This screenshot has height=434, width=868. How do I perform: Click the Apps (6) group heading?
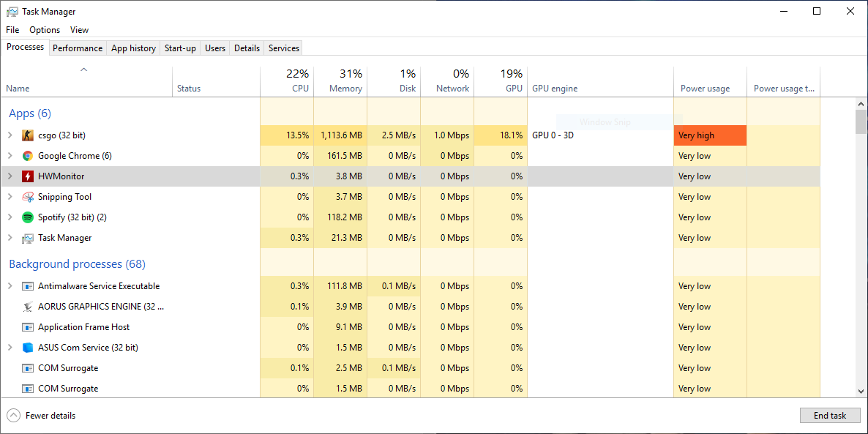[30, 113]
